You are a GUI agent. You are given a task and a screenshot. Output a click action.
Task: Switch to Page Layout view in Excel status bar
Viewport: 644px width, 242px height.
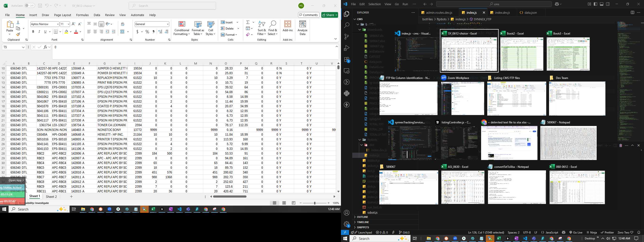284,203
